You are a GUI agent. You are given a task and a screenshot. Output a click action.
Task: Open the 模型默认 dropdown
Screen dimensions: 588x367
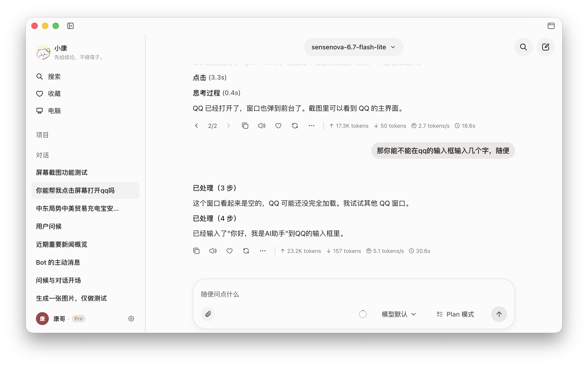(399, 314)
